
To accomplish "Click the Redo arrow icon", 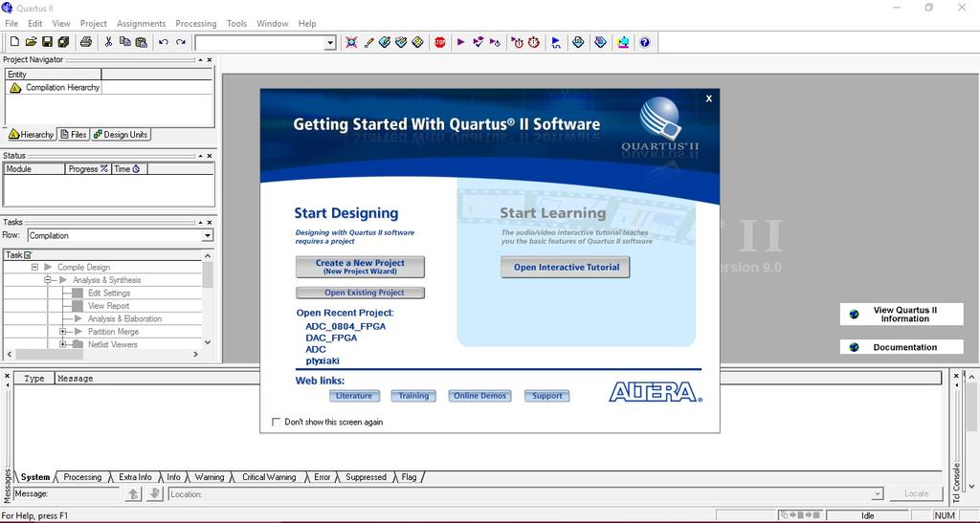I will [x=181, y=42].
